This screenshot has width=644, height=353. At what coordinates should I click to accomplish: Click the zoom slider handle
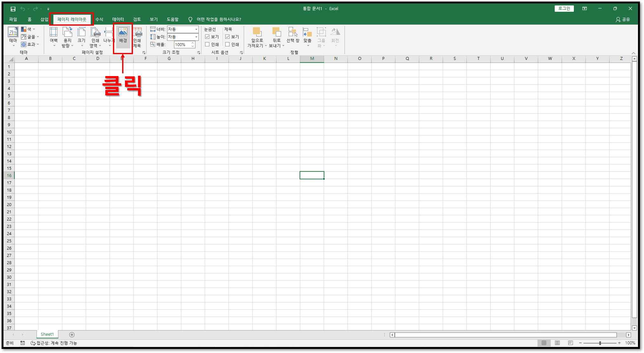pyautogui.click(x=600, y=343)
